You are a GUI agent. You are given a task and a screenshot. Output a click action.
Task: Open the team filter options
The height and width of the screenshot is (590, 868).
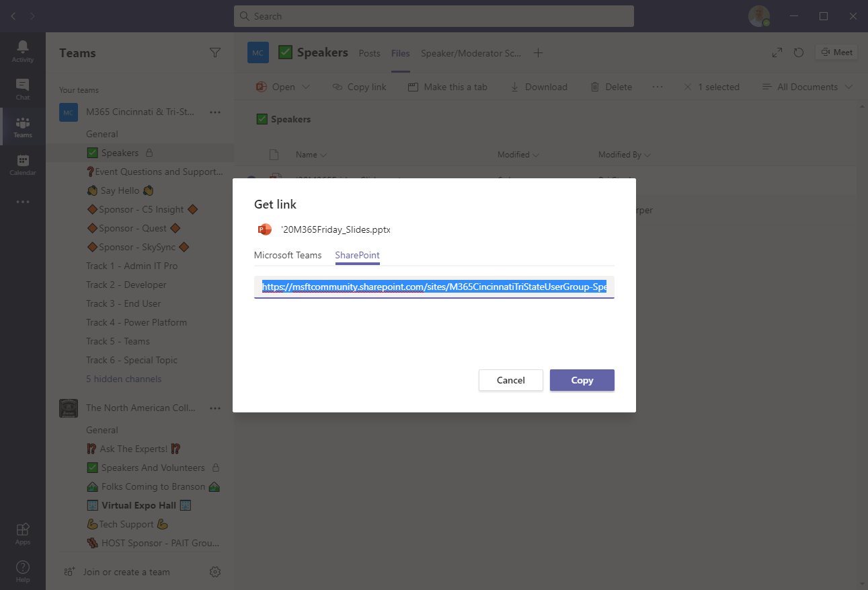[215, 52]
